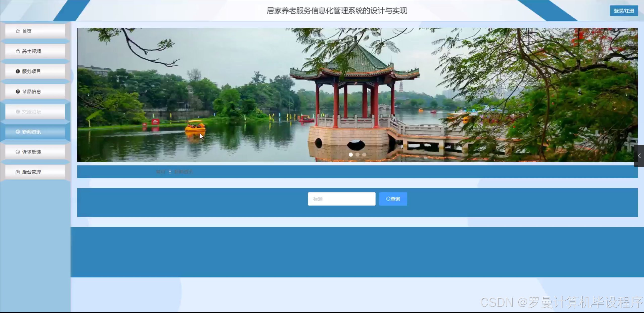This screenshot has width=644, height=313.
Task: Click the 登录/注册 button
Action: click(x=624, y=11)
